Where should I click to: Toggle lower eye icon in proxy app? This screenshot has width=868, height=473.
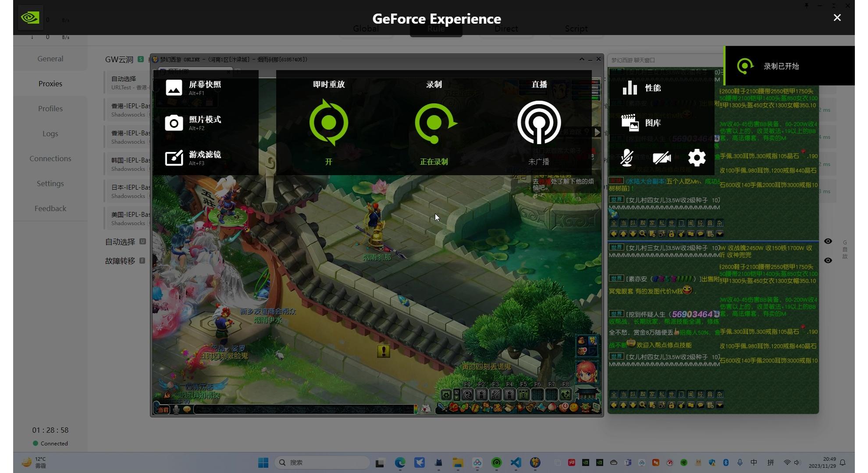click(828, 261)
